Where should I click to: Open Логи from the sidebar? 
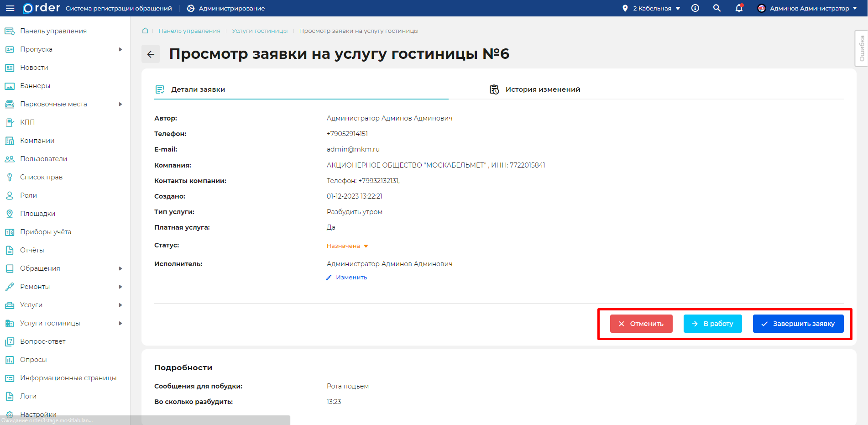tap(27, 396)
